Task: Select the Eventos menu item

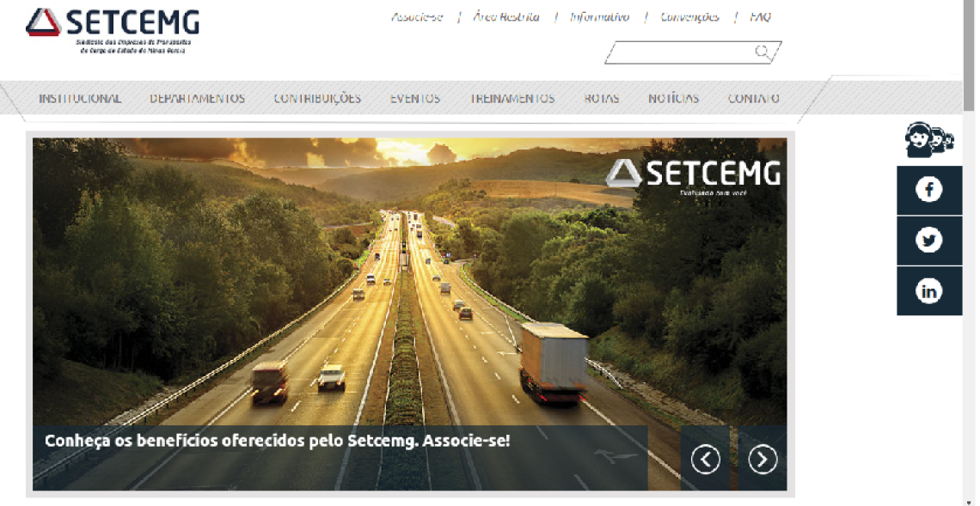Action: [x=415, y=99]
